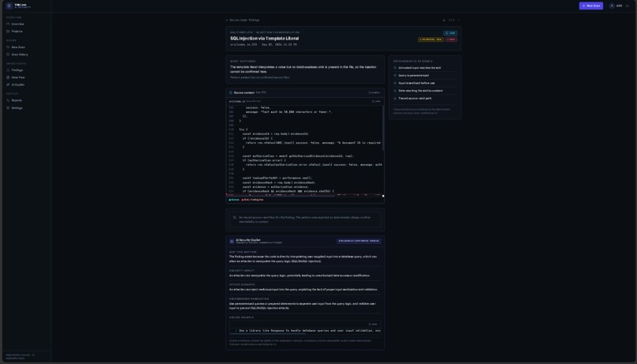Click the src/index.js filename above code
Image resolution: width=637 pixels, height=364 pixels.
(237, 101)
